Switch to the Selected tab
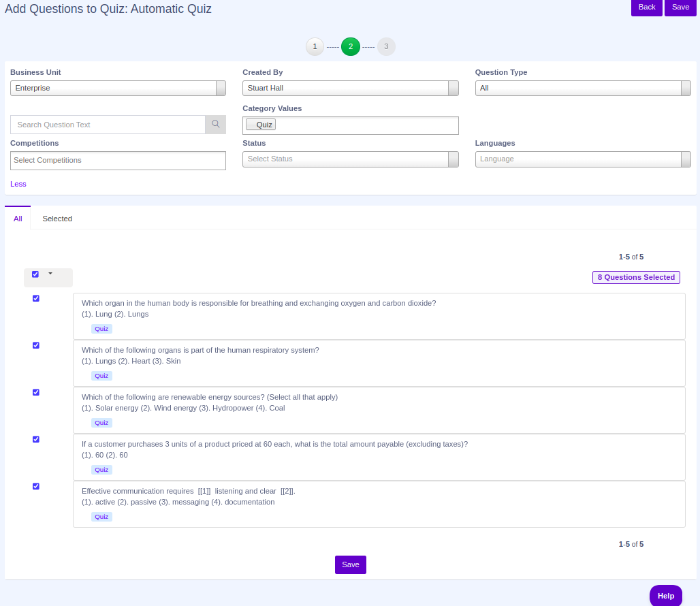Screen dimensions: 700x606 pos(57,219)
